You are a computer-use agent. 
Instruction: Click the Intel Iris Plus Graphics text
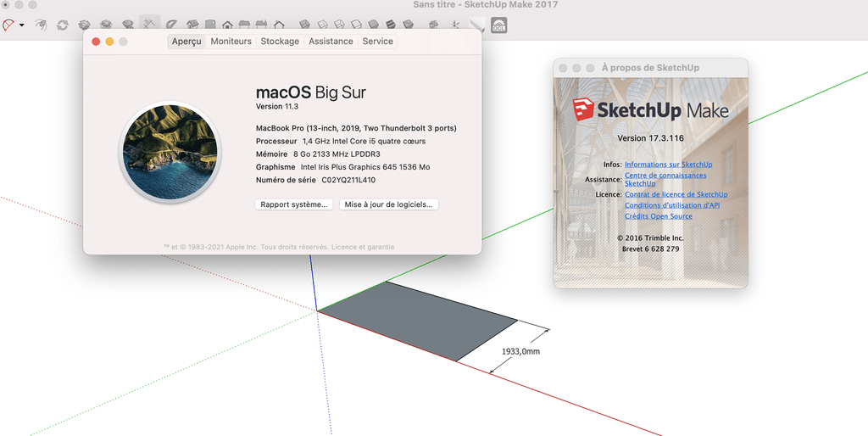pos(365,167)
